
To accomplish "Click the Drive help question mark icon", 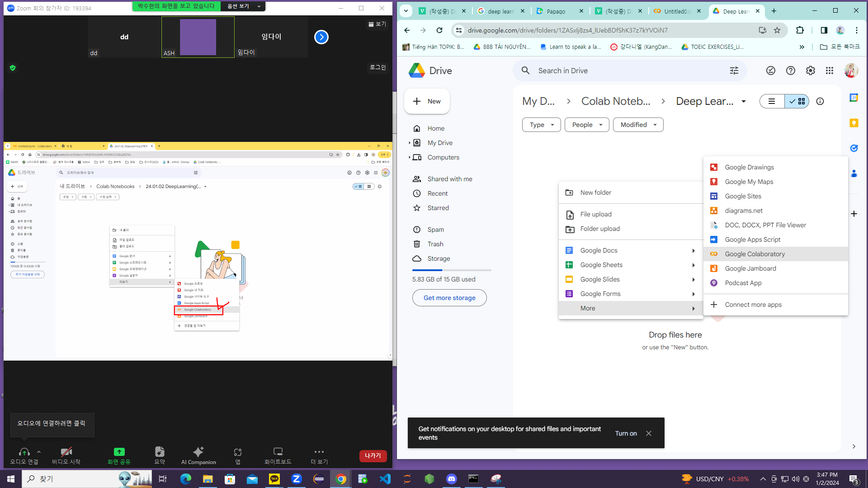I will (790, 70).
